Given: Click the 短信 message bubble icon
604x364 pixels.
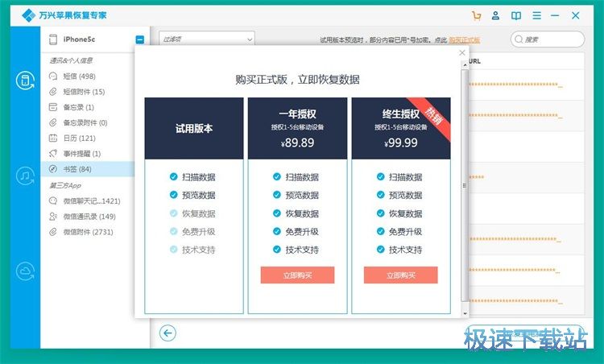Looking at the screenshot, I should 53,77.
